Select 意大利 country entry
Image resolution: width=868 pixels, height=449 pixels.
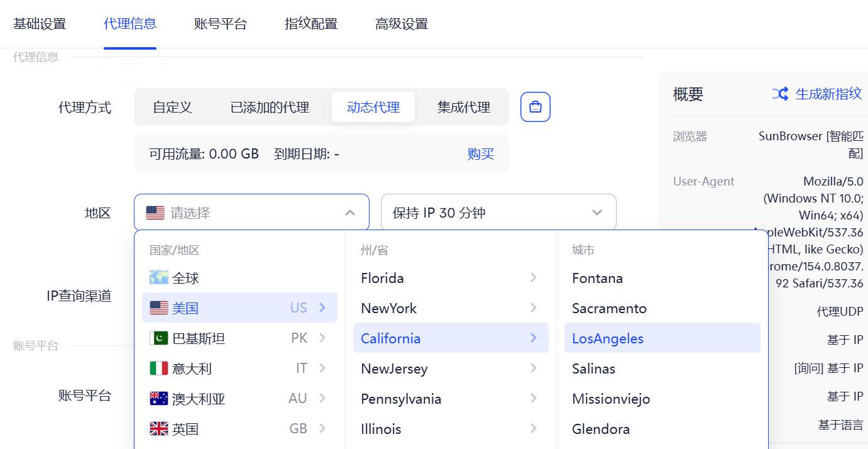coord(239,369)
